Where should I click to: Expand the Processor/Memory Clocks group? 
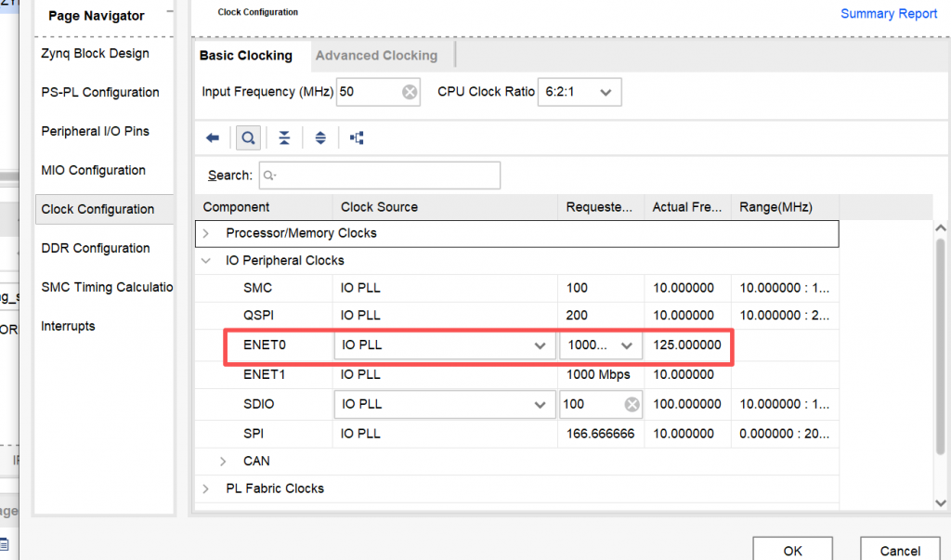click(206, 233)
